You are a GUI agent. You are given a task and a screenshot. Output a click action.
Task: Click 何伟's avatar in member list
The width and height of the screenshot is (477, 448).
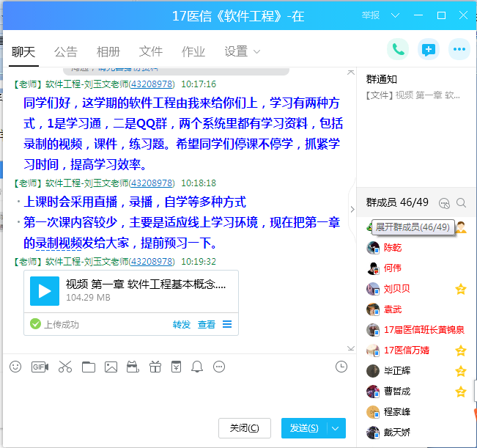tap(373, 268)
